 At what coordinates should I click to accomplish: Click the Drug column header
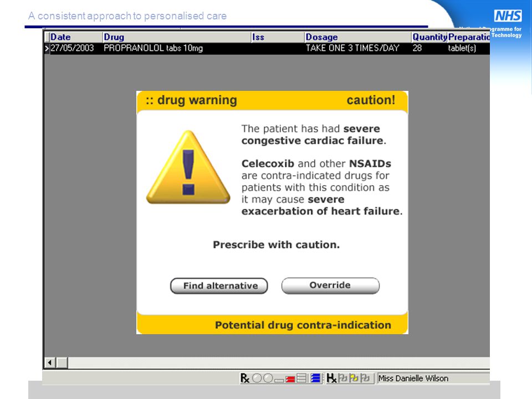pos(176,37)
